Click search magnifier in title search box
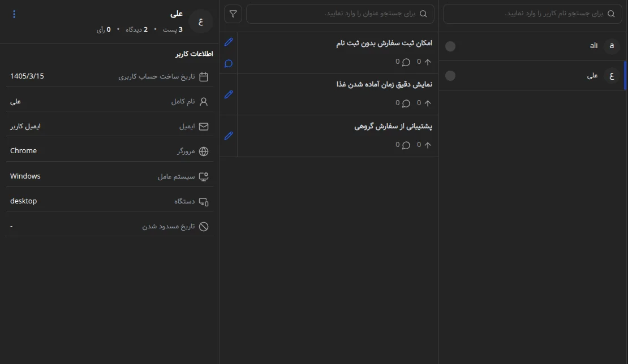628x364 pixels. 423,14
